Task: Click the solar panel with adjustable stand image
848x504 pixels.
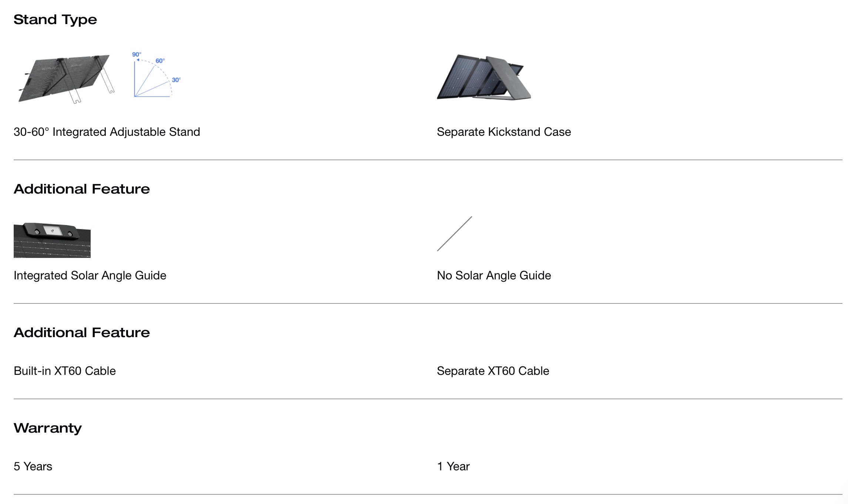Action: 67,78
